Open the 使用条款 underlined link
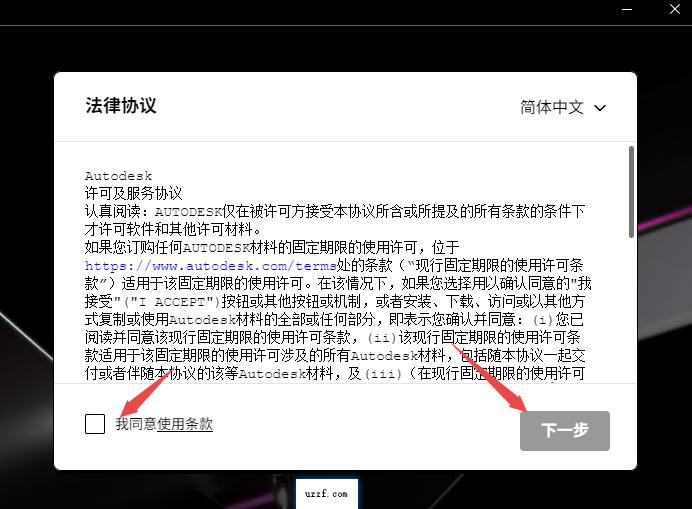The width and height of the screenshot is (692, 509). pos(184,424)
